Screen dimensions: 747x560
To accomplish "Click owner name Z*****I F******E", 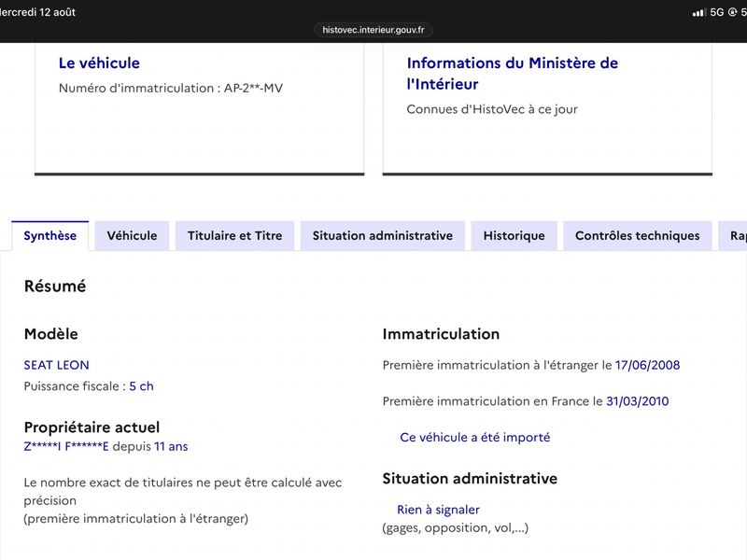I will (66, 447).
